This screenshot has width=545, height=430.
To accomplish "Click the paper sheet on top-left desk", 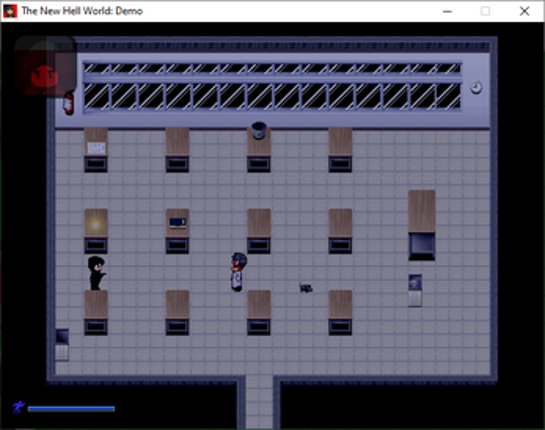I will [96, 148].
